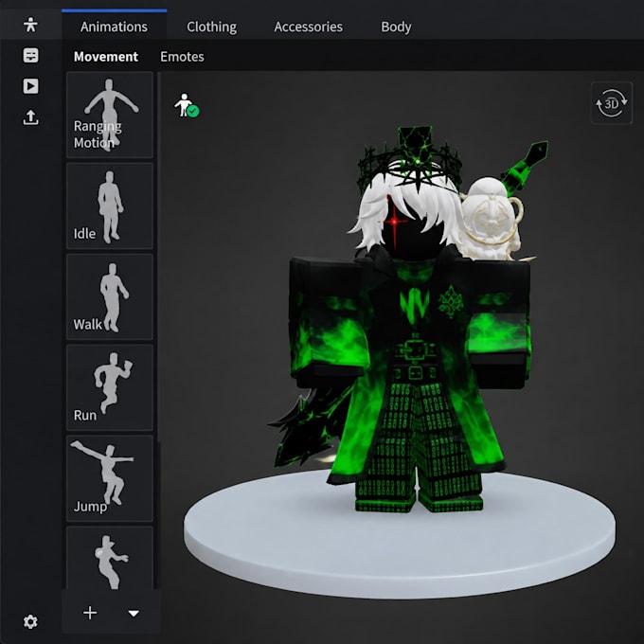Viewport: 644px width, 644px height.
Task: Select the unlabeled animation tile below Jump
Action: click(110, 558)
